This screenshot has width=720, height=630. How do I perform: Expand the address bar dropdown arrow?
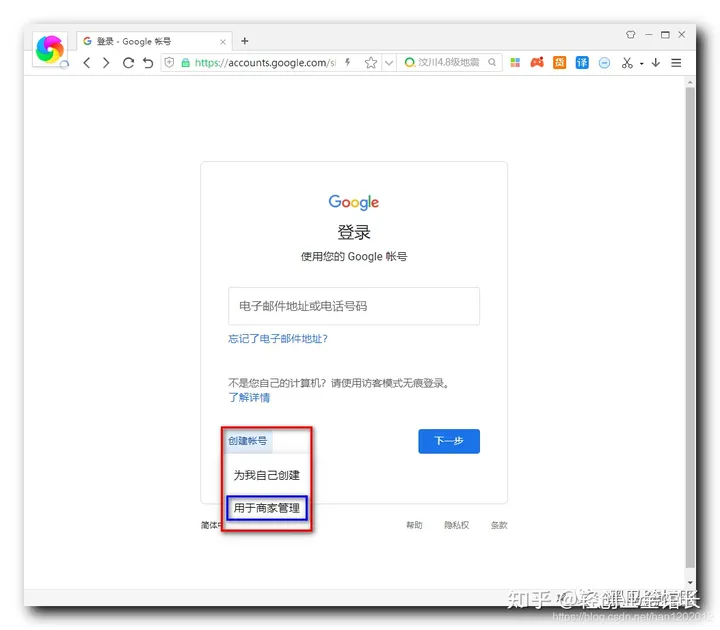(x=389, y=62)
